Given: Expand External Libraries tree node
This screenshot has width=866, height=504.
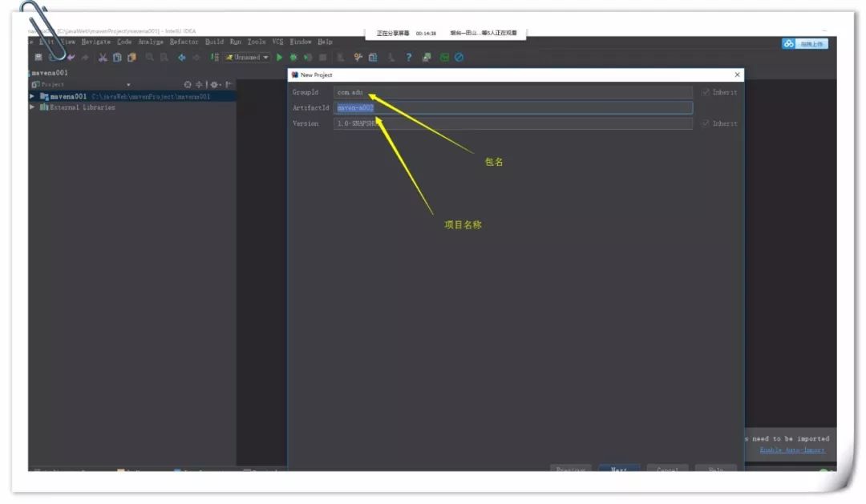Looking at the screenshot, I should (32, 107).
